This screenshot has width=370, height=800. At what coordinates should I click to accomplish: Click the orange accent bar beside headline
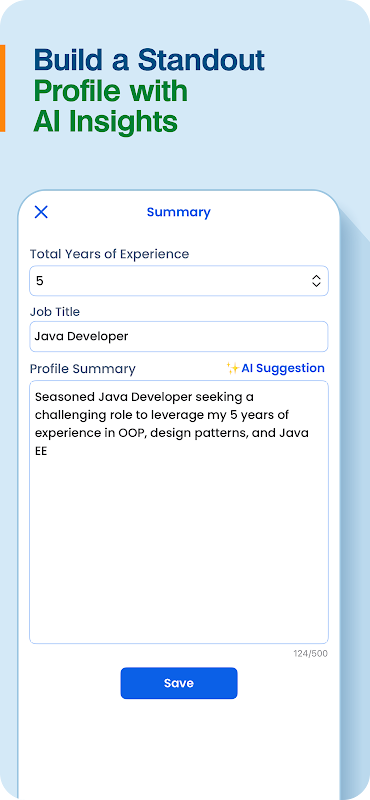coord(3,88)
